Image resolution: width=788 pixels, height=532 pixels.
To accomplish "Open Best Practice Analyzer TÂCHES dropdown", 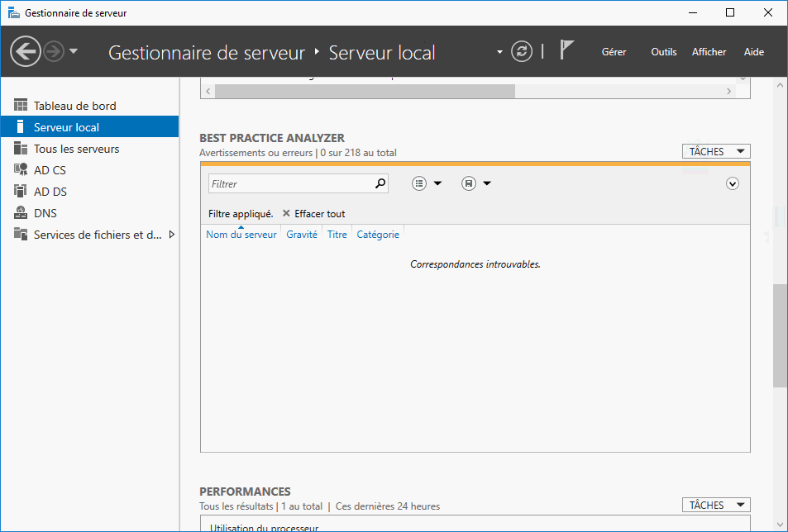I will point(715,151).
